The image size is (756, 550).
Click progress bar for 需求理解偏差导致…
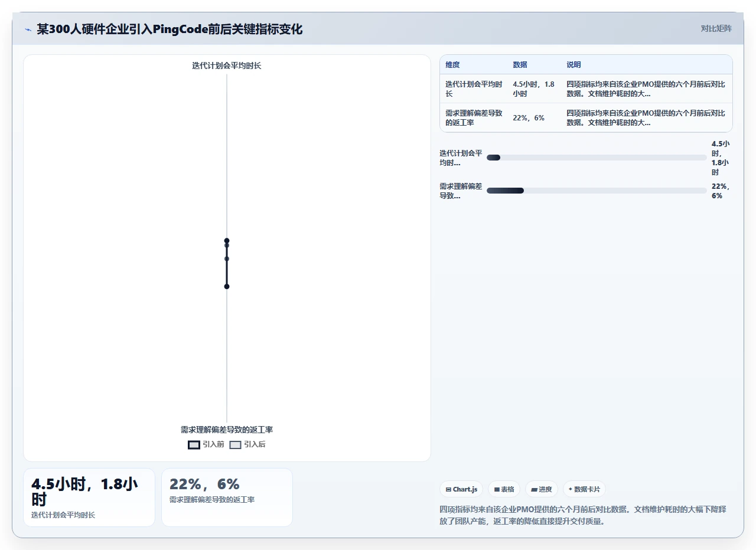click(x=597, y=191)
